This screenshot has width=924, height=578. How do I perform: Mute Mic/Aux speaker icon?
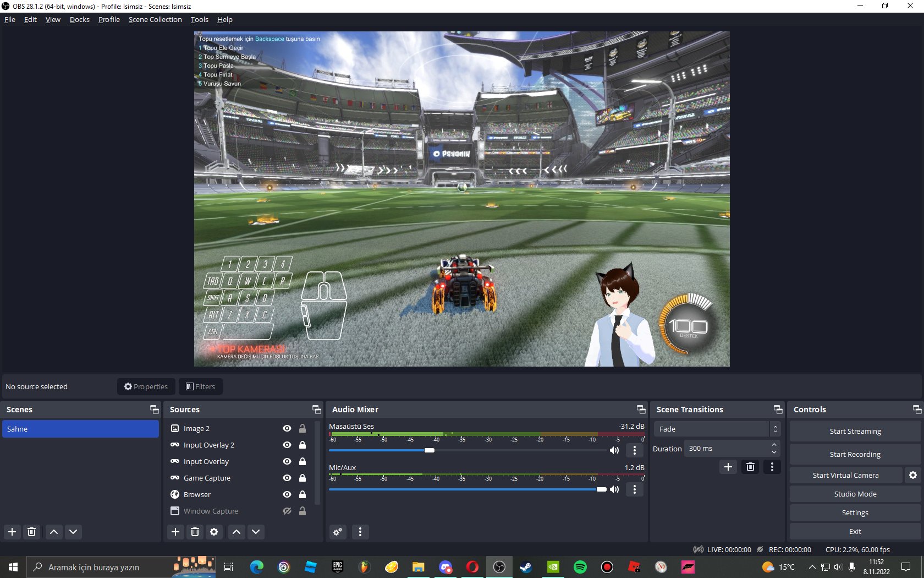(x=614, y=489)
